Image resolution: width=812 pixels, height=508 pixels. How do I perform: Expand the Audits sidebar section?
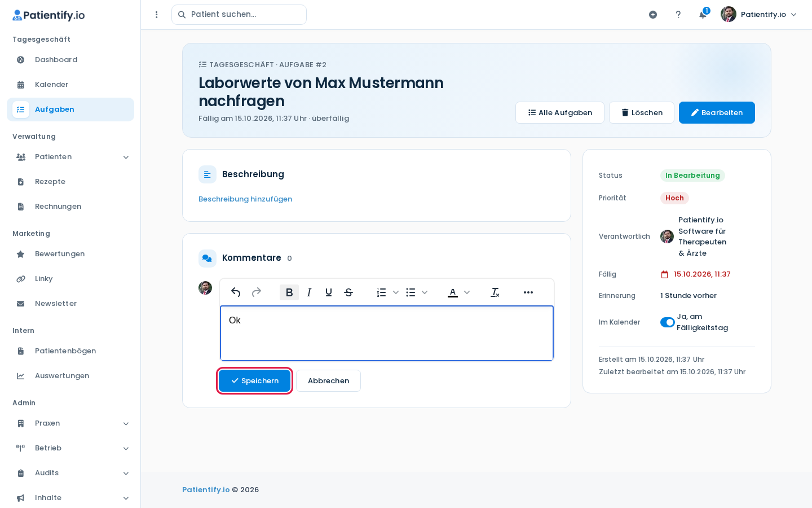tap(70, 473)
